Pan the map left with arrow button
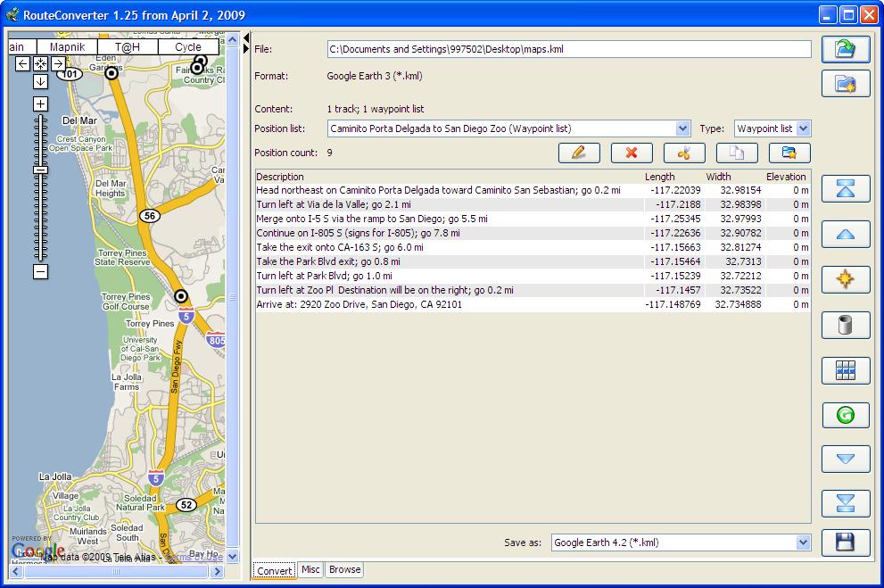Screen dimensions: 884x588 pyautogui.click(x=22, y=63)
